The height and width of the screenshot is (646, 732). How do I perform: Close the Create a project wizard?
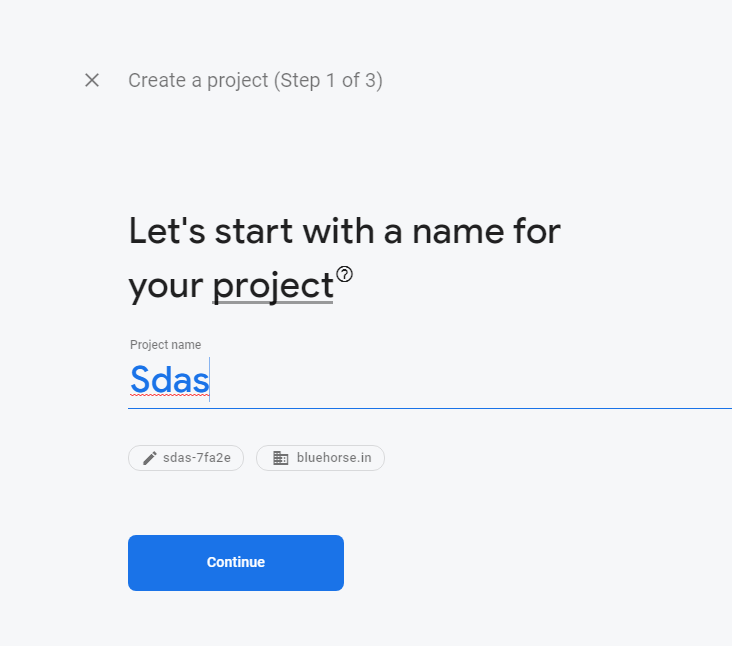92,80
